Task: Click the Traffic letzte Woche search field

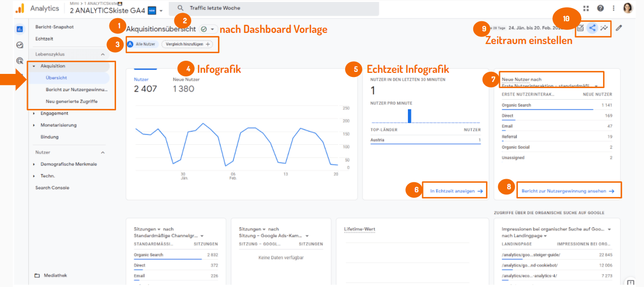Action: pyautogui.click(x=274, y=9)
